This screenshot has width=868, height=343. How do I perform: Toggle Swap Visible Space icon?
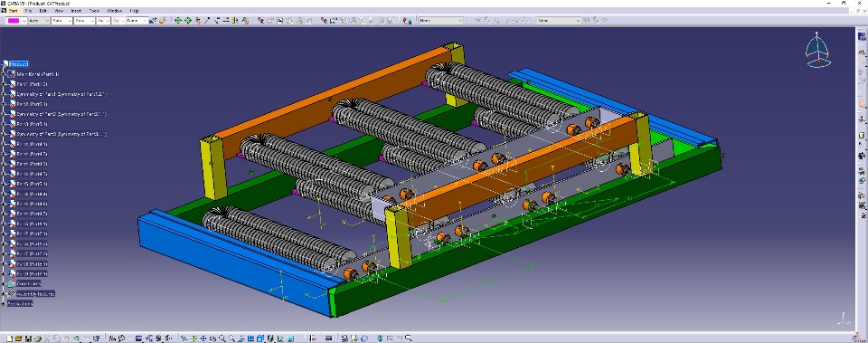[290, 338]
